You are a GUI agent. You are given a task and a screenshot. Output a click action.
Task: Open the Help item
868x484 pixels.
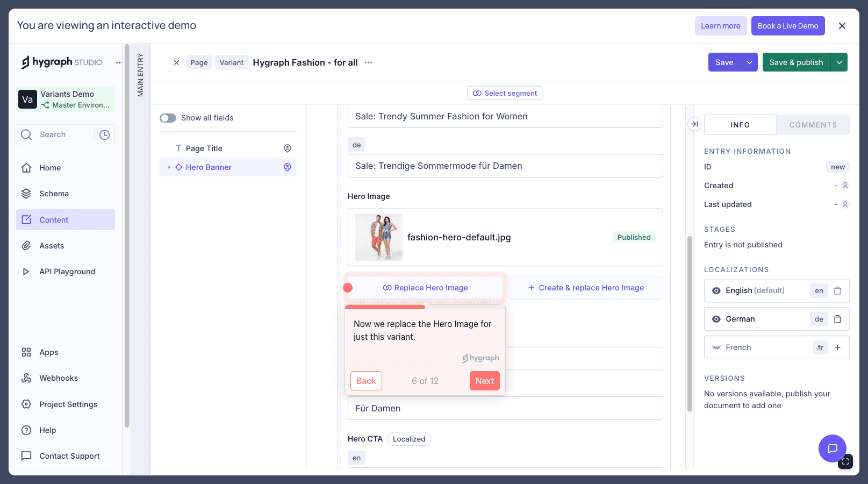(x=65, y=430)
